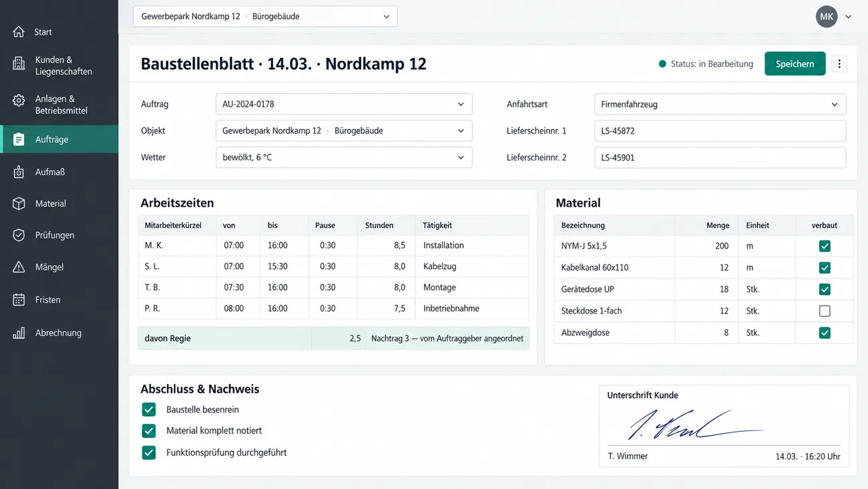Click Tätigkeit cell Inbetriebnahme
Screen dimensions: 868x489
(x=451, y=309)
